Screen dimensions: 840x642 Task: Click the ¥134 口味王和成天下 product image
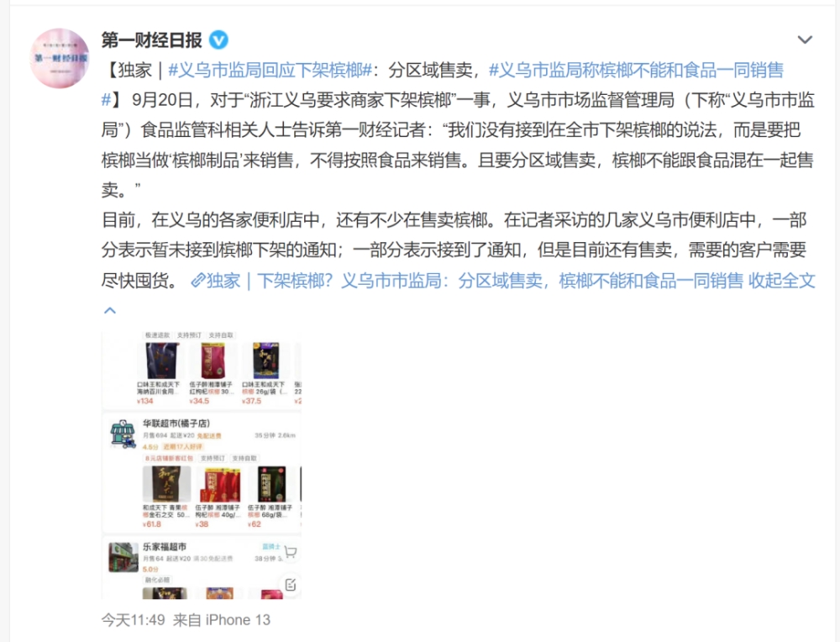pos(162,360)
